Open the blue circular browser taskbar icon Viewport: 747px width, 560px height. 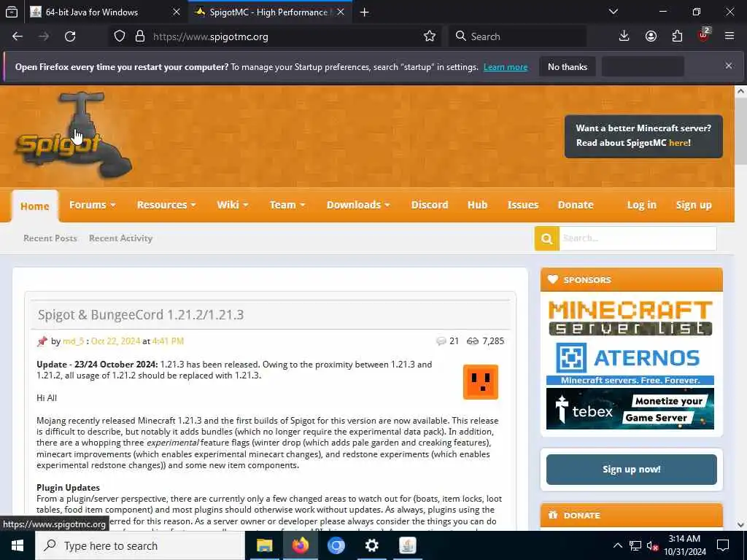tap(336, 545)
